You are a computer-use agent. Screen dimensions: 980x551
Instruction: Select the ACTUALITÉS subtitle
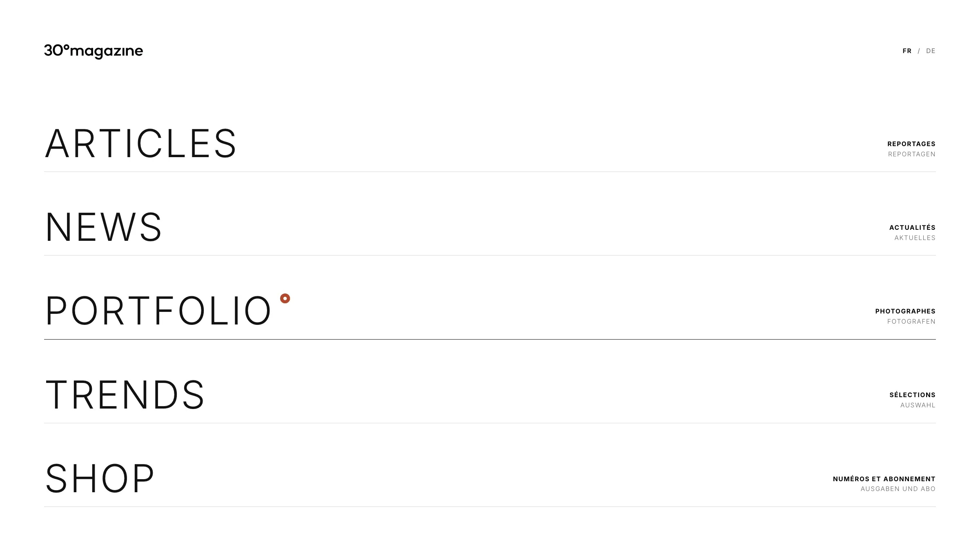click(x=912, y=227)
